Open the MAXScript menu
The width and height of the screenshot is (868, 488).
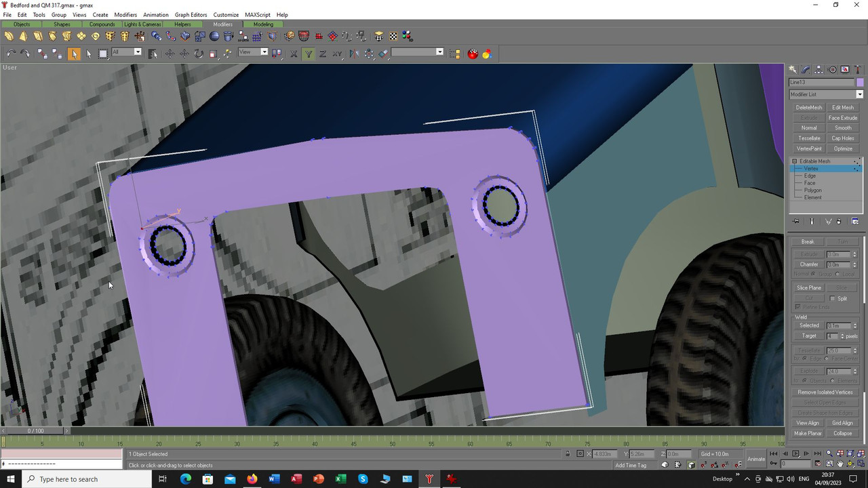click(257, 14)
